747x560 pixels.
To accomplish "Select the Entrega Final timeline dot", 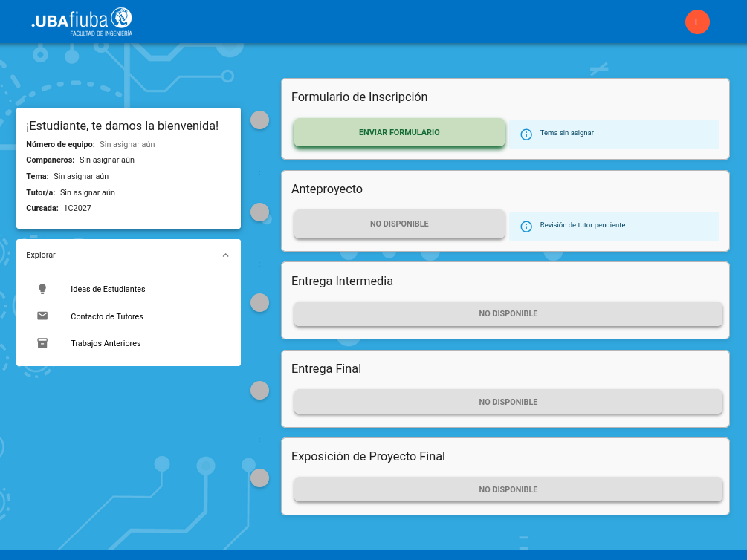I will [259, 390].
